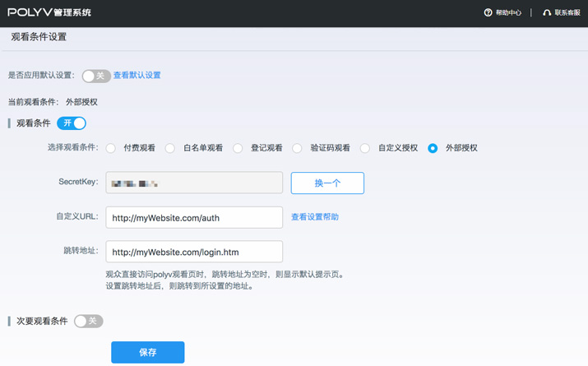Toggle the 是否应用默认设置 switch
Image resolution: width=588 pixels, height=366 pixels.
95,76
